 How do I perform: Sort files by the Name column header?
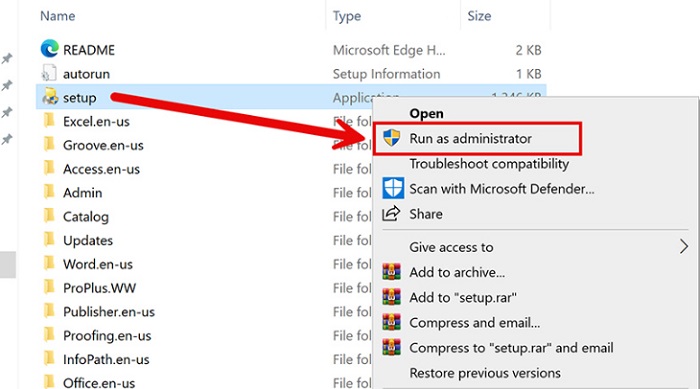[58, 16]
